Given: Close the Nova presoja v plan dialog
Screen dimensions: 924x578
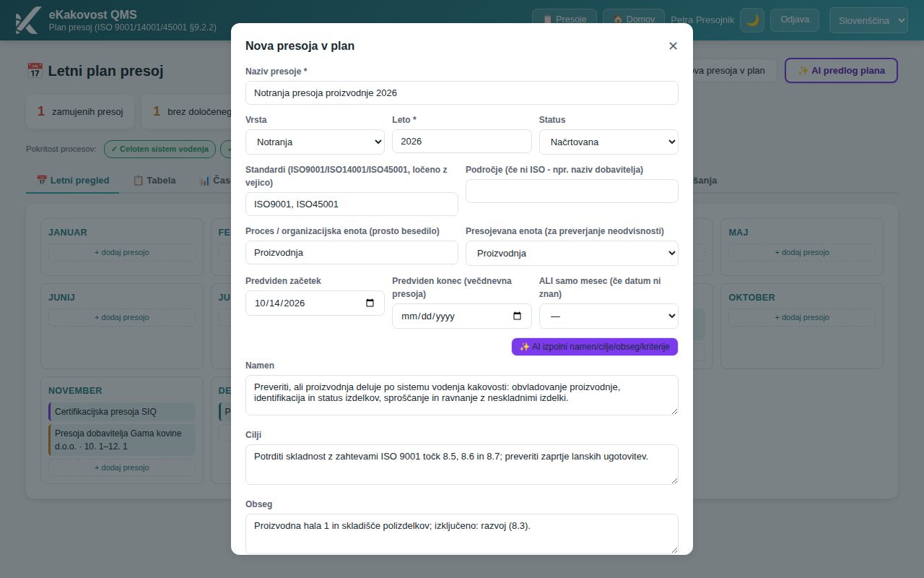Looking at the screenshot, I should coord(673,46).
